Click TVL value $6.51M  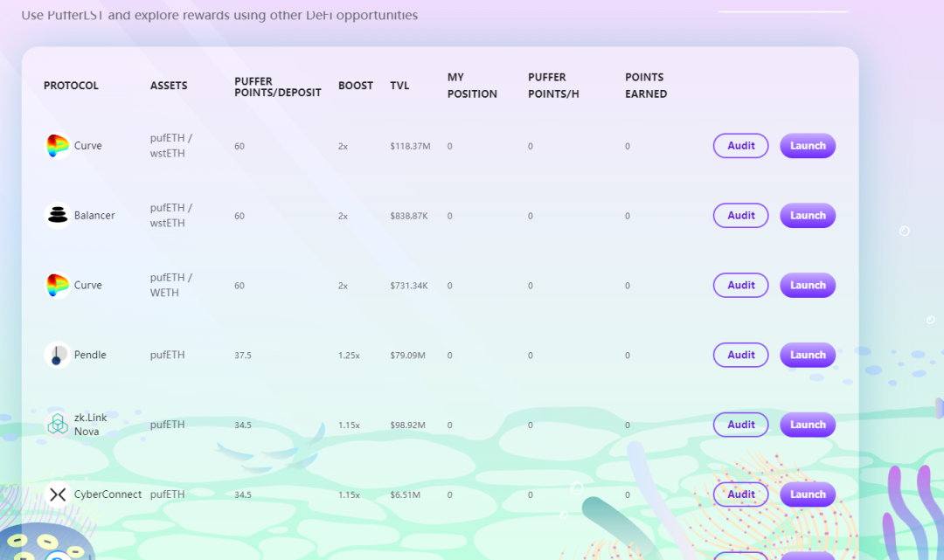coord(406,495)
